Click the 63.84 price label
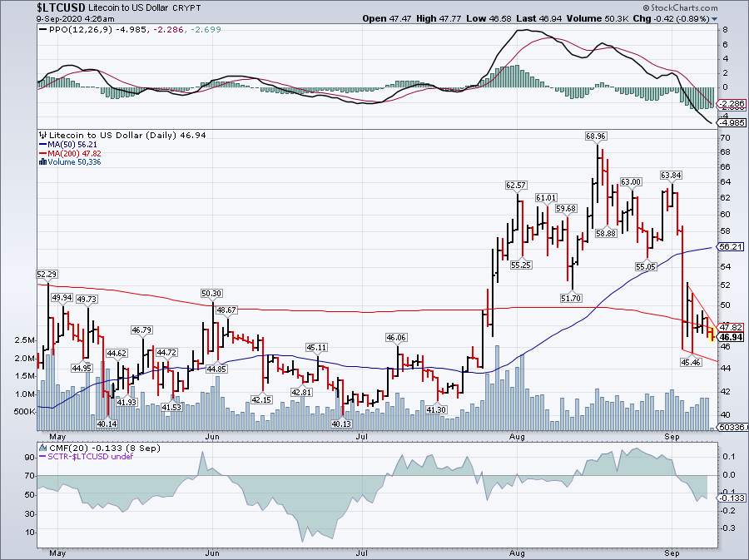The image size is (749, 560). point(671,176)
